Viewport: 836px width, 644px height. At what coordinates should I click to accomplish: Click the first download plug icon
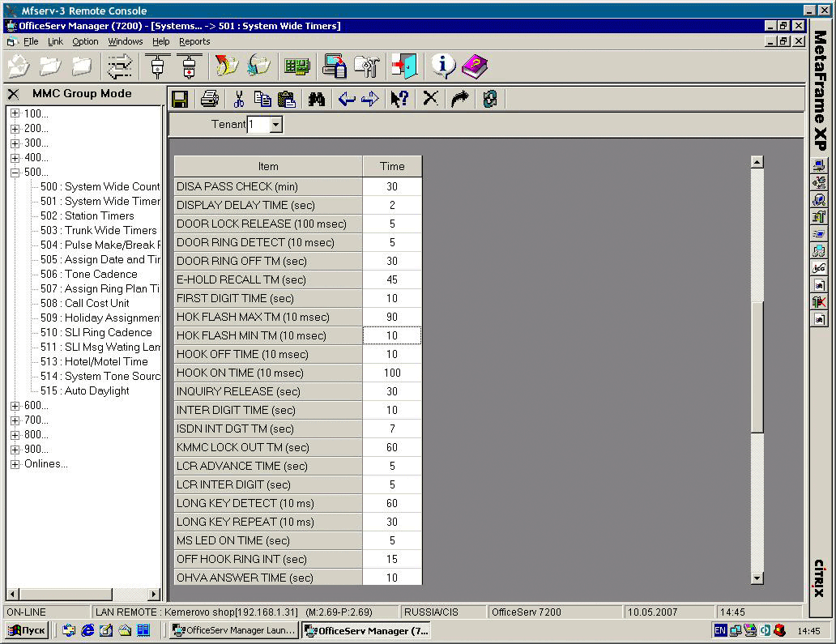click(157, 66)
